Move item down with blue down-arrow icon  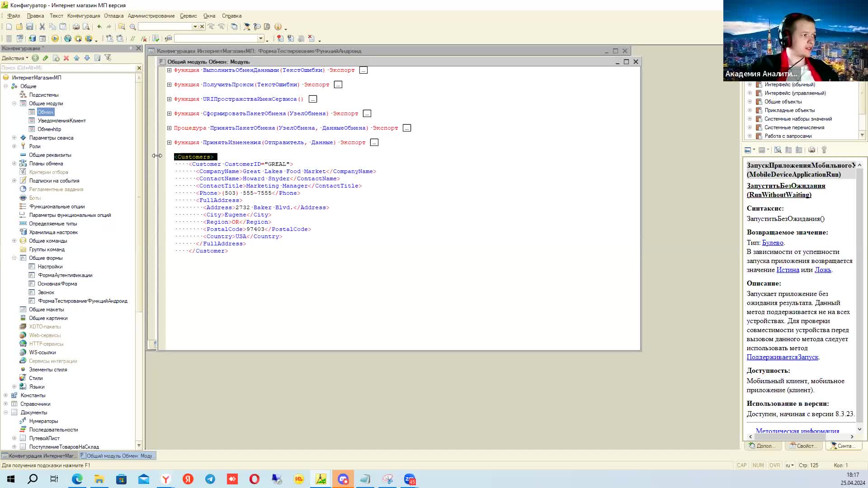(87, 58)
